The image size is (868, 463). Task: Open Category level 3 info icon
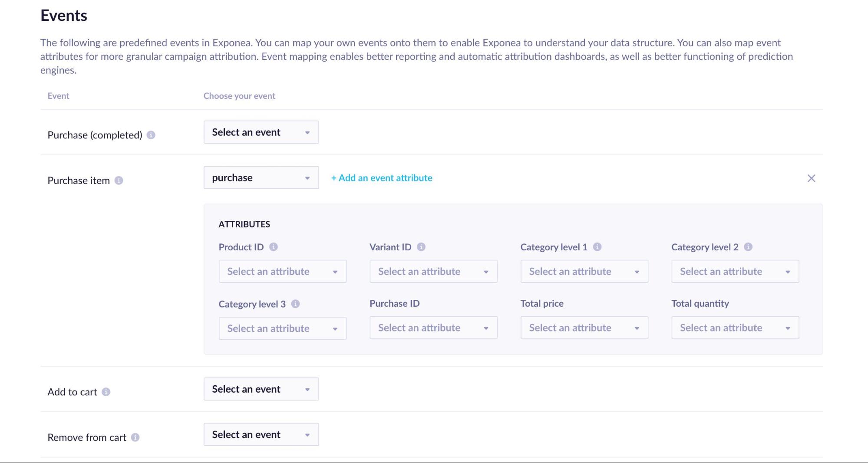point(295,304)
